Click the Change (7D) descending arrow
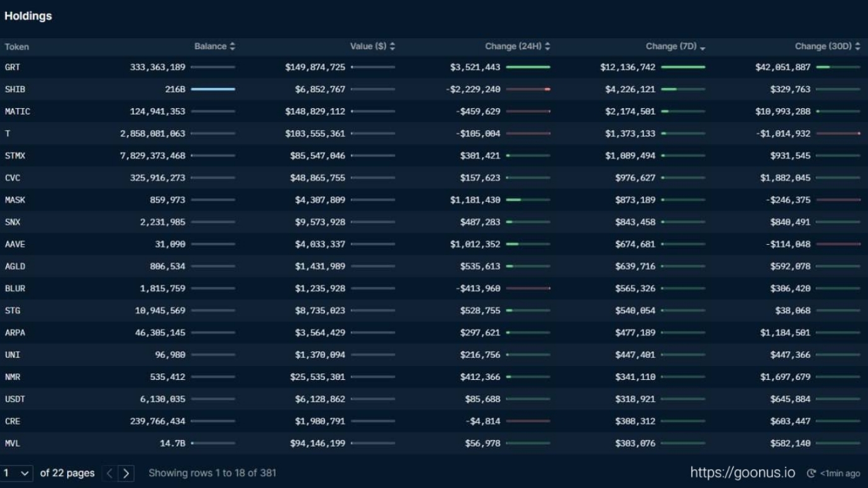868x488 pixels. pos(703,47)
